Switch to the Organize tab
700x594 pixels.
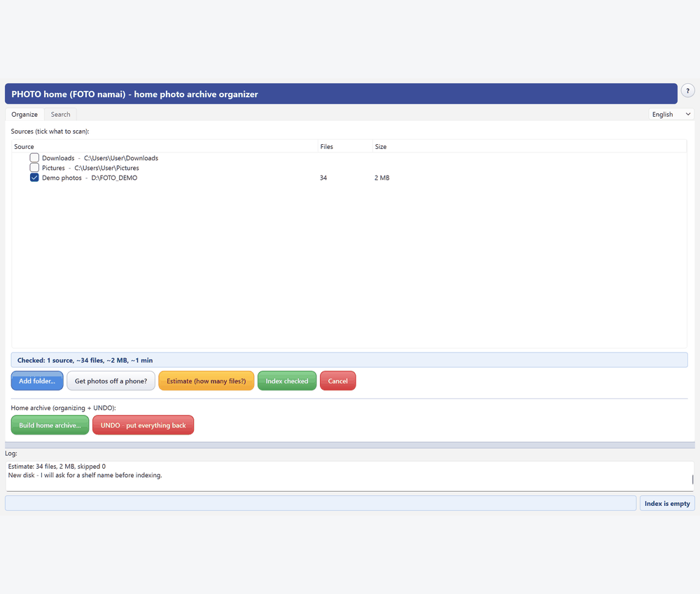click(x=24, y=114)
